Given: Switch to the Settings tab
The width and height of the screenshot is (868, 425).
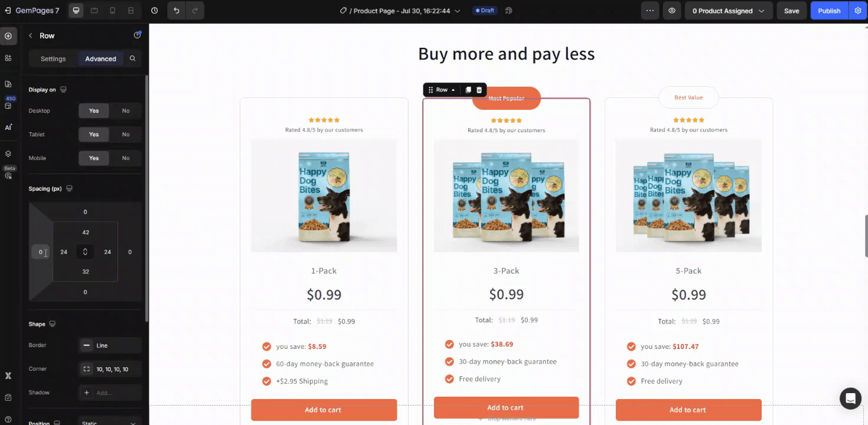Looking at the screenshot, I should 53,58.
